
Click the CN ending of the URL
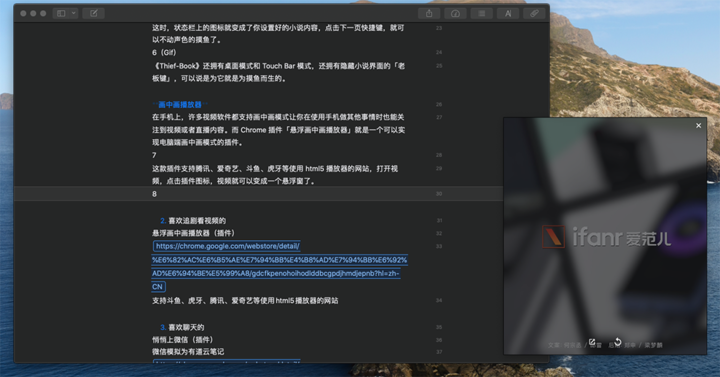(x=158, y=287)
